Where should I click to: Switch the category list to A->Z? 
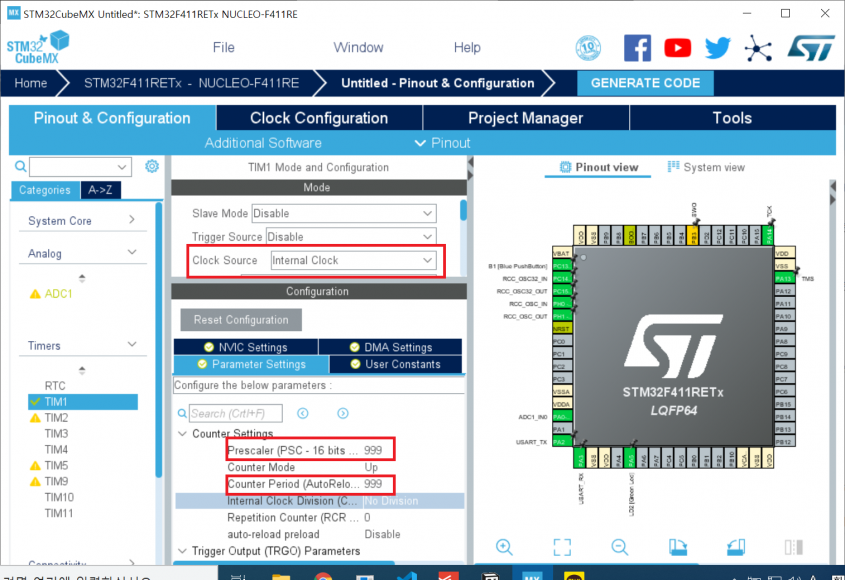pyautogui.click(x=100, y=190)
